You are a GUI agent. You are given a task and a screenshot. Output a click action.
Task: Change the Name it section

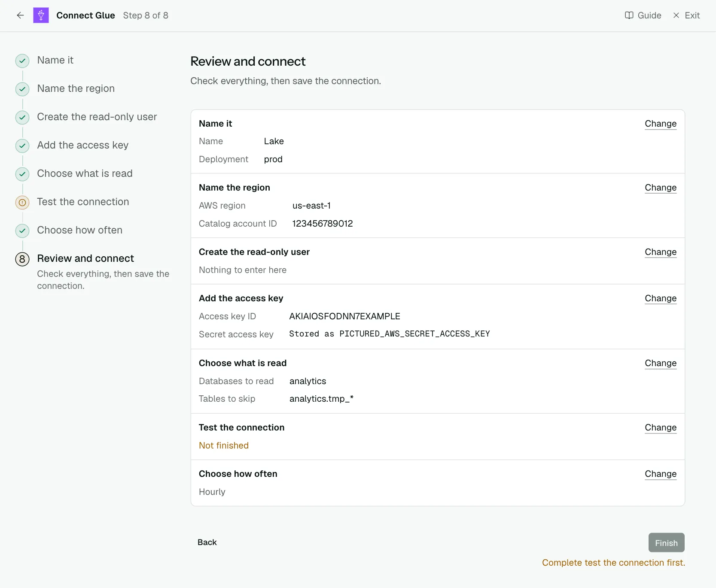(661, 124)
